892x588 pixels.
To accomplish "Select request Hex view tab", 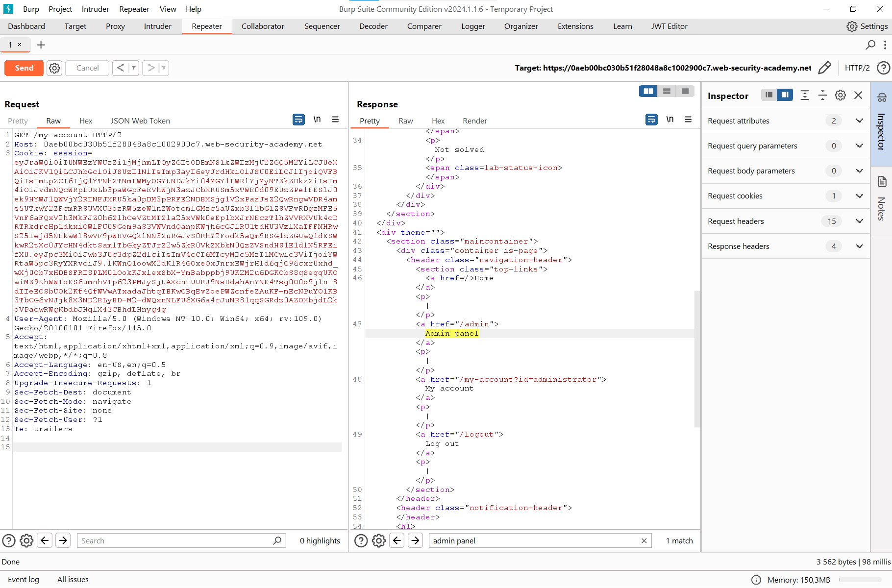I will pos(86,121).
